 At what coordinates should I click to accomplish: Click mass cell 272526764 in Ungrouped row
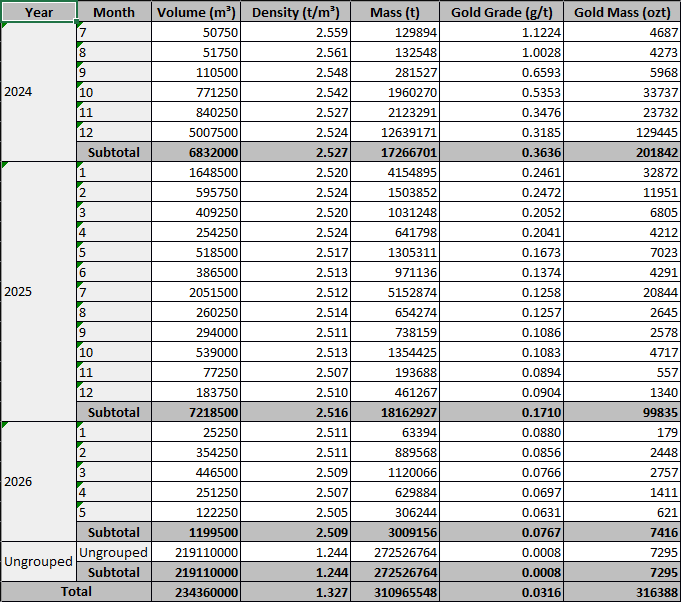click(395, 552)
